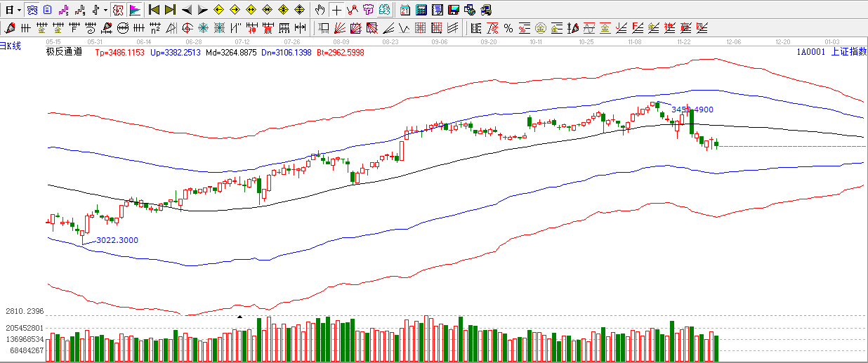Select the hand pan tool
The width and height of the screenshot is (868, 363).
(320, 10)
